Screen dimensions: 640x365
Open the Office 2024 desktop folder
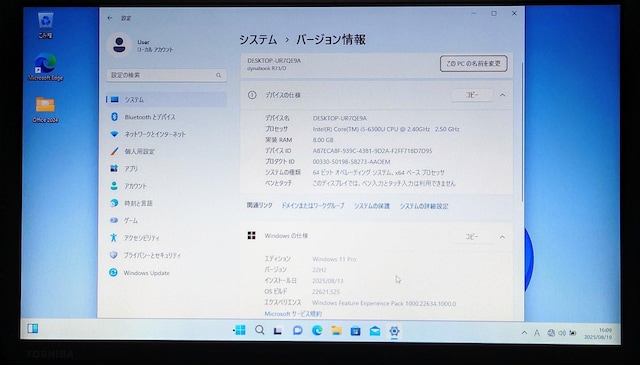click(45, 110)
